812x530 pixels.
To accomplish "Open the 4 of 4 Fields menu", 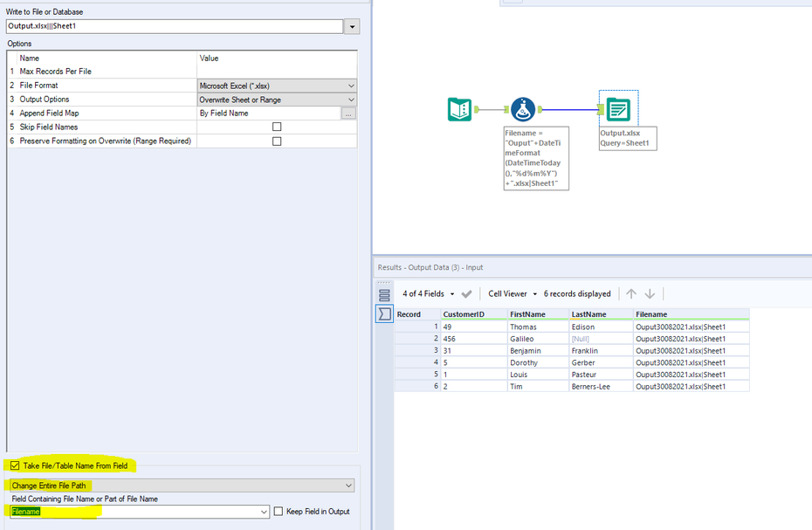I will [x=427, y=294].
